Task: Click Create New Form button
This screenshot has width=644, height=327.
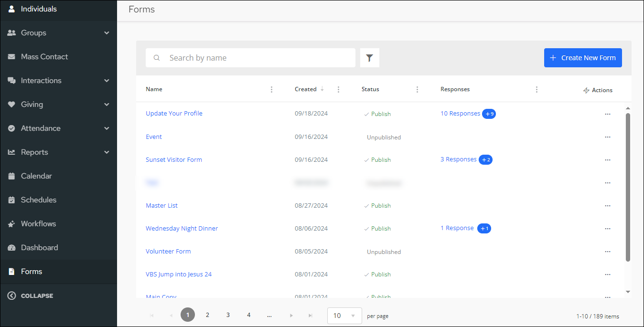Action: 582,58
